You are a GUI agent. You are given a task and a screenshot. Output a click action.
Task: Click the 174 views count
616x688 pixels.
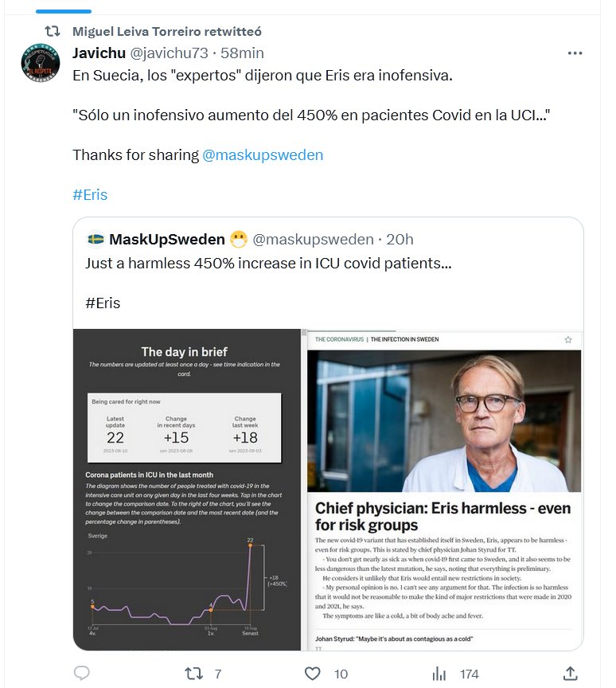coord(470,674)
